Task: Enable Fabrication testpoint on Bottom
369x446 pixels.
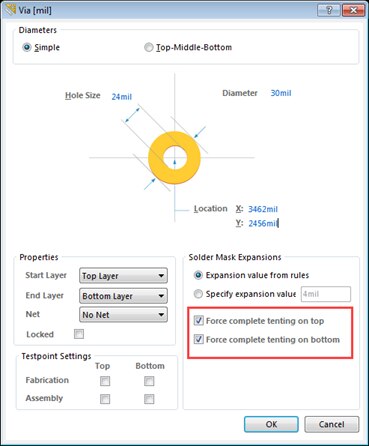Action: click(149, 381)
